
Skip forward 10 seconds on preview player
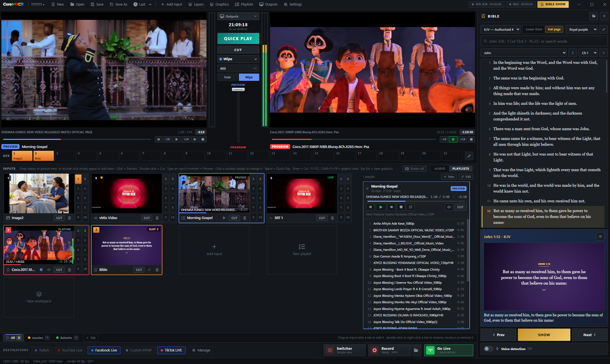coord(186,139)
